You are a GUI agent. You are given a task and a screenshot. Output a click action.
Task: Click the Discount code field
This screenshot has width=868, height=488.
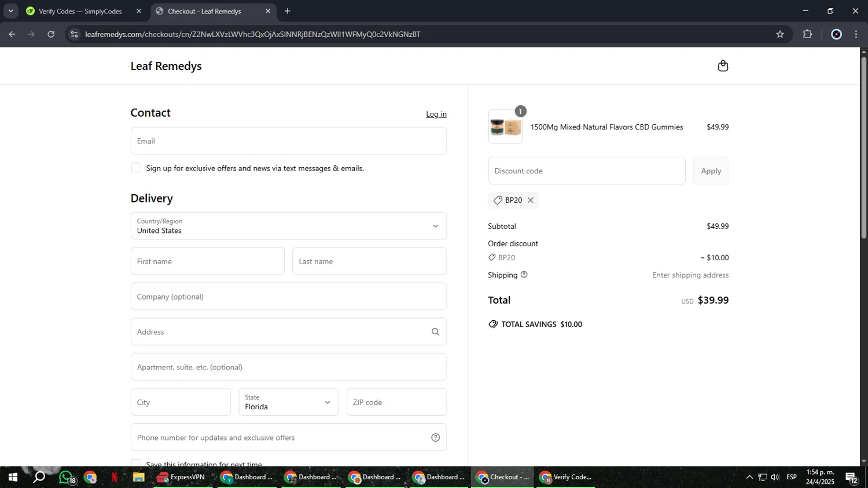[587, 171]
